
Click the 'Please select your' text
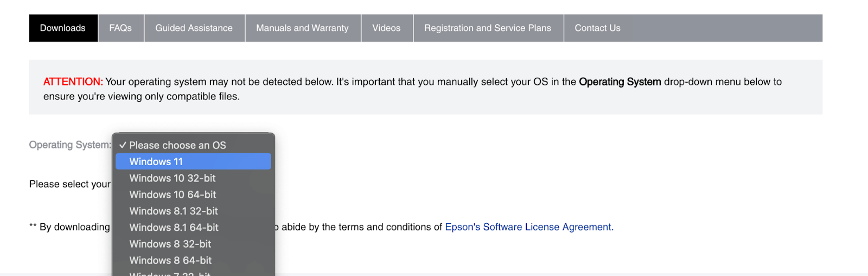coord(69,184)
